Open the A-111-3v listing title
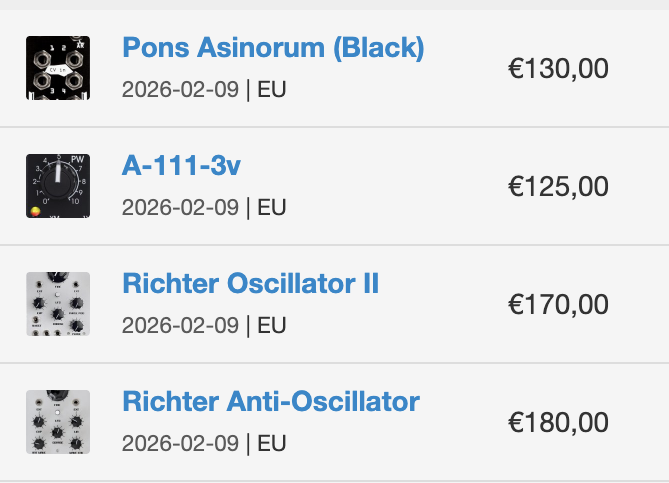 pos(181,165)
